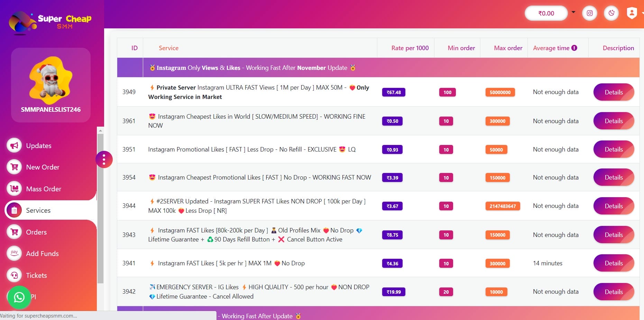
Task: Select the Services sidebar item
Action: pyautogui.click(x=50, y=210)
